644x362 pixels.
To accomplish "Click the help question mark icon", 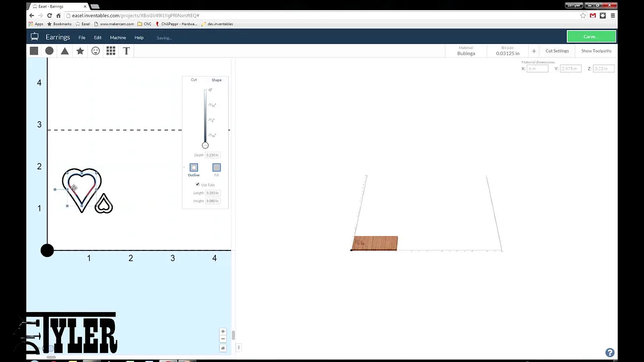I will pyautogui.click(x=610, y=352).
